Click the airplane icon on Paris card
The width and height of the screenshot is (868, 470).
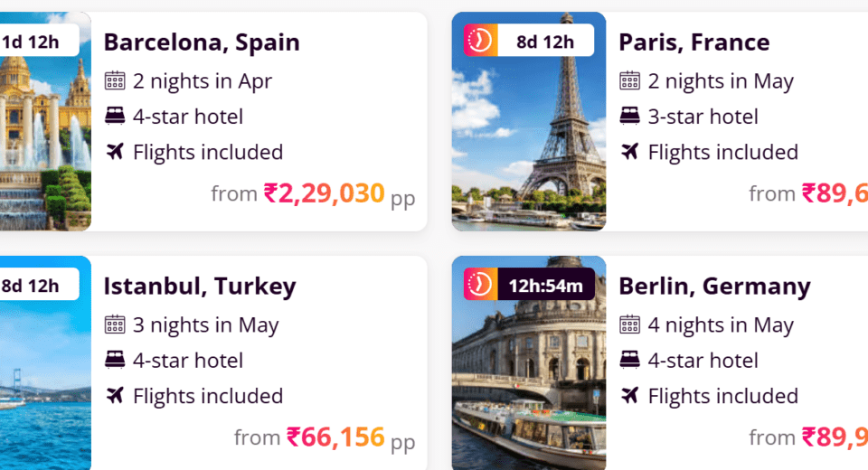pyautogui.click(x=630, y=152)
